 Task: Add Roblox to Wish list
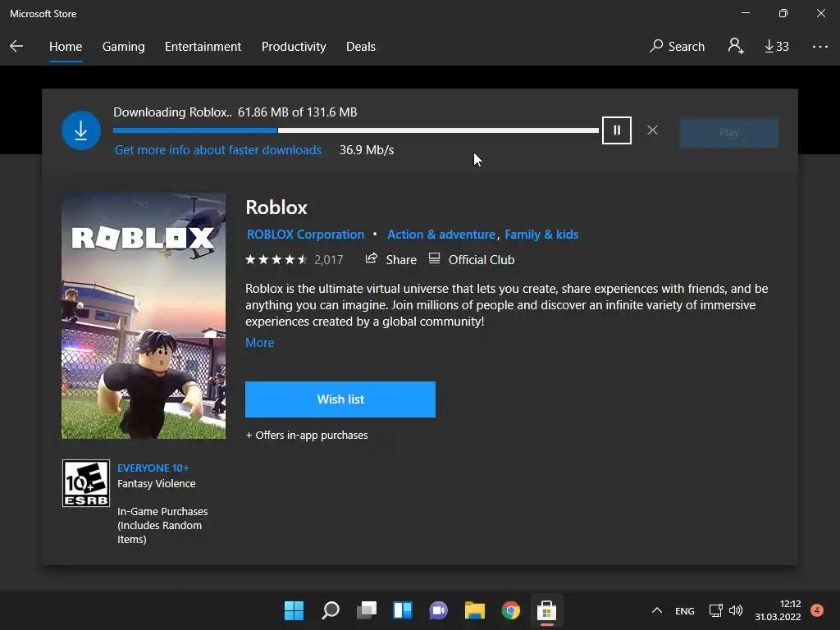pyautogui.click(x=340, y=399)
